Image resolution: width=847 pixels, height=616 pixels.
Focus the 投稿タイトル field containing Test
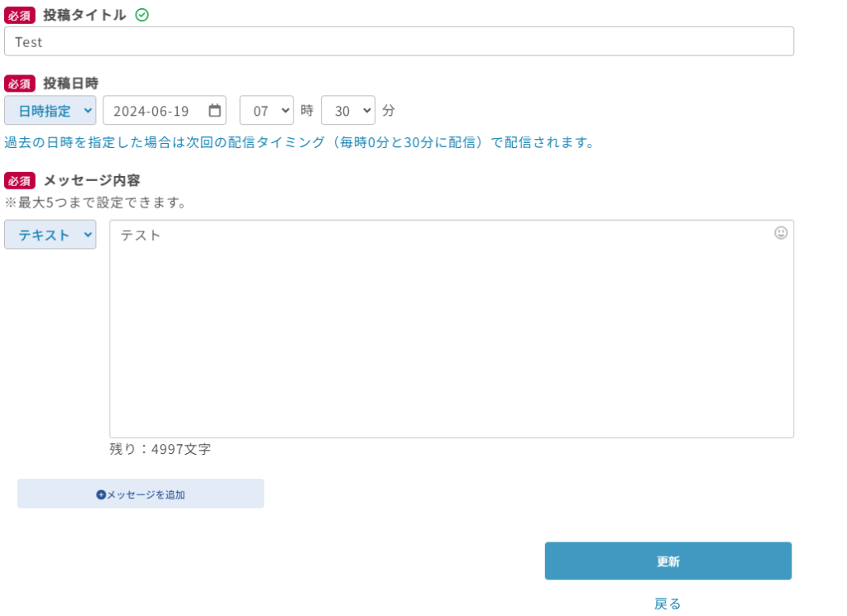pyautogui.click(x=399, y=41)
